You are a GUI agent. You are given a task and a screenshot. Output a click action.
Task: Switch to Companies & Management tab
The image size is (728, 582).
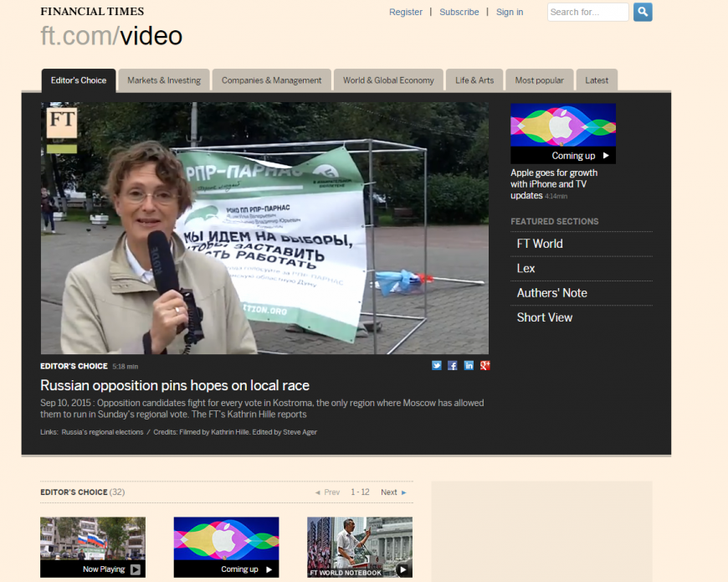click(272, 80)
